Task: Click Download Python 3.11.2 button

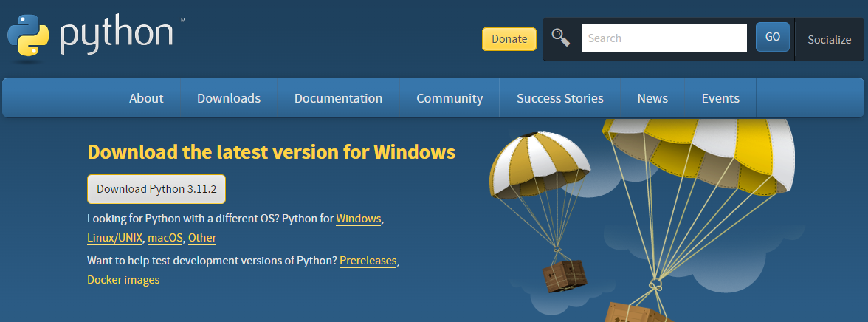Action: pos(156,189)
